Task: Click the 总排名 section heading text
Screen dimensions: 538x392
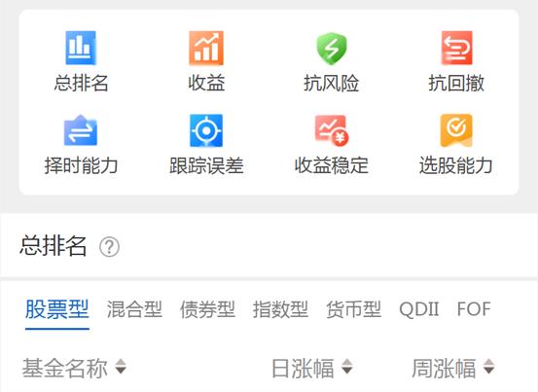Action: (x=53, y=245)
